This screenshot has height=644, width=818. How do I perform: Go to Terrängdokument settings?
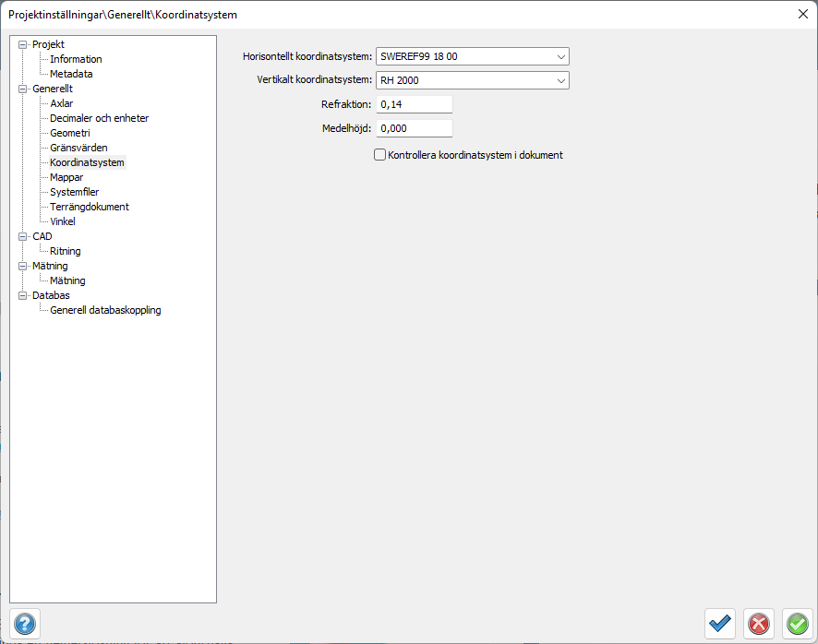(89, 207)
